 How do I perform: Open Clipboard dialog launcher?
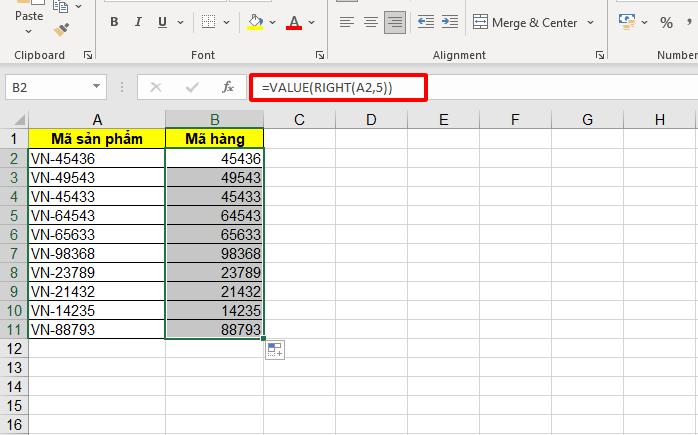pyautogui.click(x=88, y=55)
